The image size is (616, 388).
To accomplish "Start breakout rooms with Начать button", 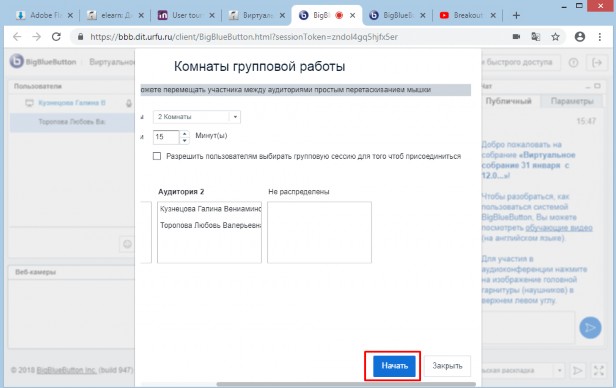I will click(x=394, y=366).
